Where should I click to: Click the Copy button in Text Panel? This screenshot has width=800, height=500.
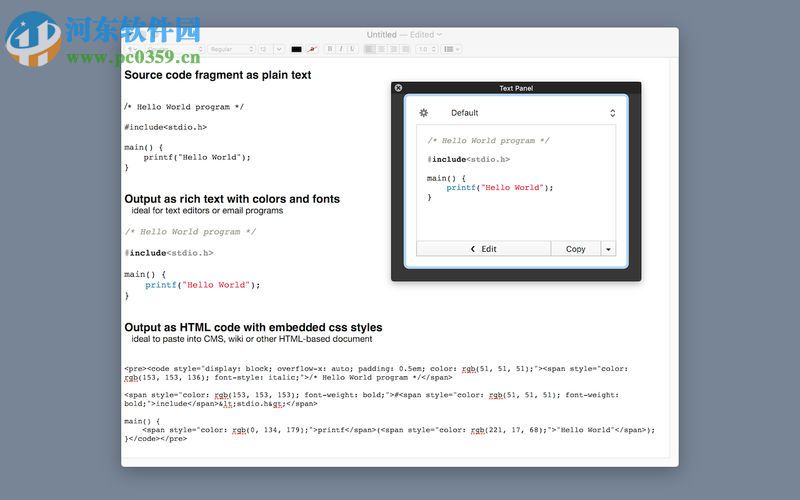pos(576,248)
